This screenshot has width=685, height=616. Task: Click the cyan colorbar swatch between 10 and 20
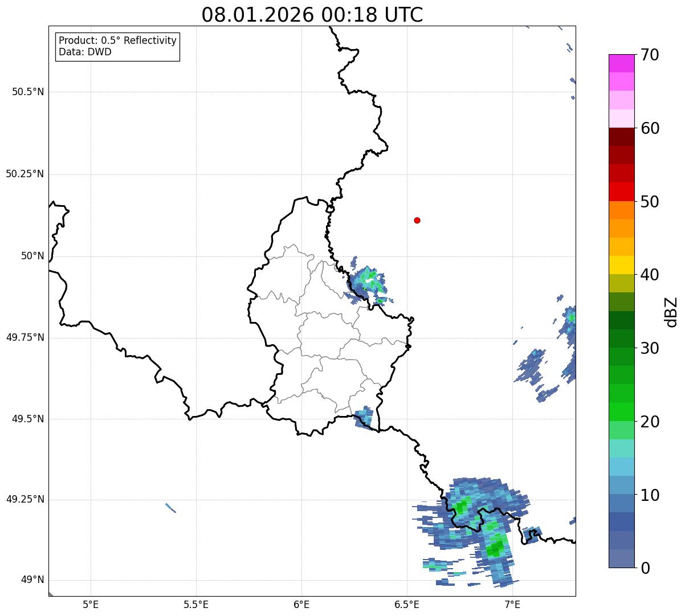point(621,467)
